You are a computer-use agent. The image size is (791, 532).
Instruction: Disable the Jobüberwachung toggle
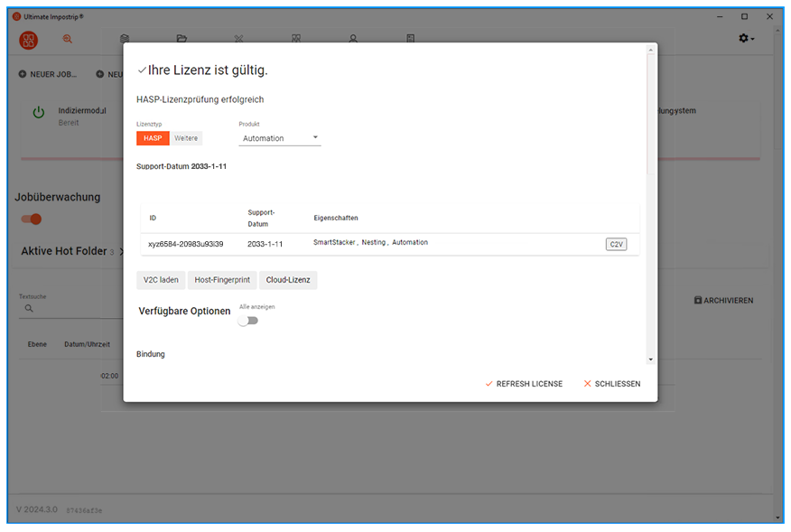click(32, 219)
